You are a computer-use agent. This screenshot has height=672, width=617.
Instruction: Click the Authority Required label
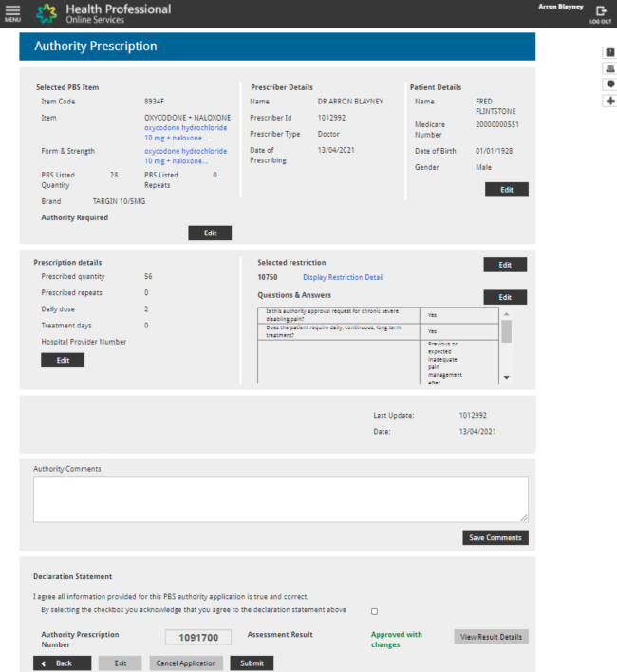[x=75, y=217]
